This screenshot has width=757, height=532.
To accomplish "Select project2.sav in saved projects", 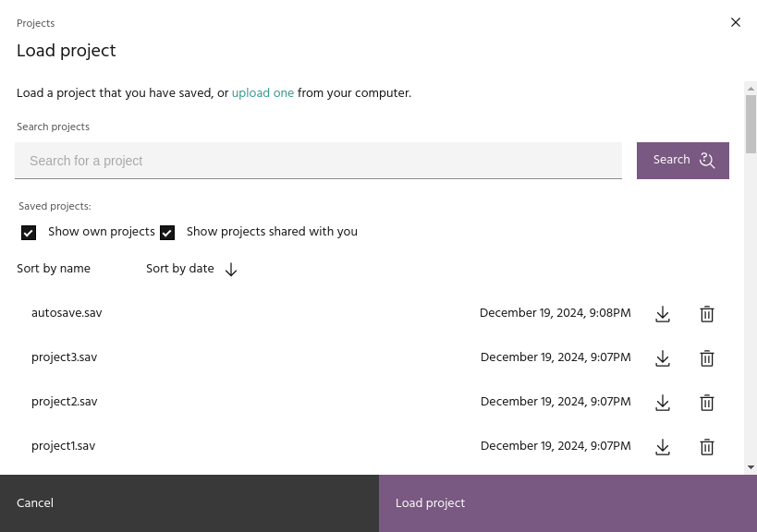I will coord(64,402).
